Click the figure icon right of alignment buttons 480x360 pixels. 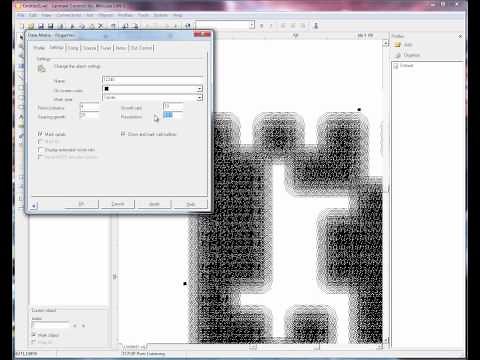[x=316, y=25]
